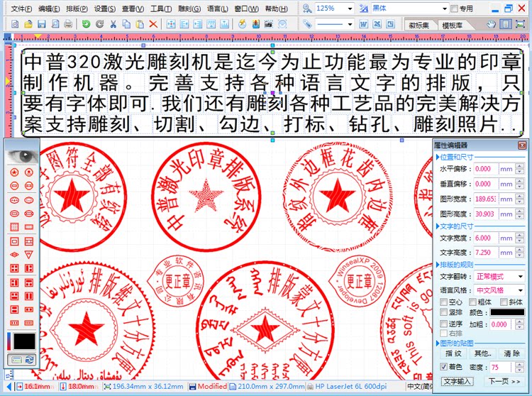Undo with the green arrow icon
The width and height of the screenshot is (532, 396).
point(86,24)
